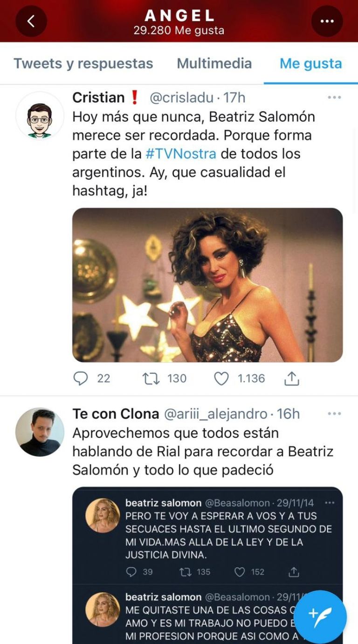The width and height of the screenshot is (358, 644).
Task: Retweet Cristian's Beatriz Salomón tweet
Action: pyautogui.click(x=150, y=378)
